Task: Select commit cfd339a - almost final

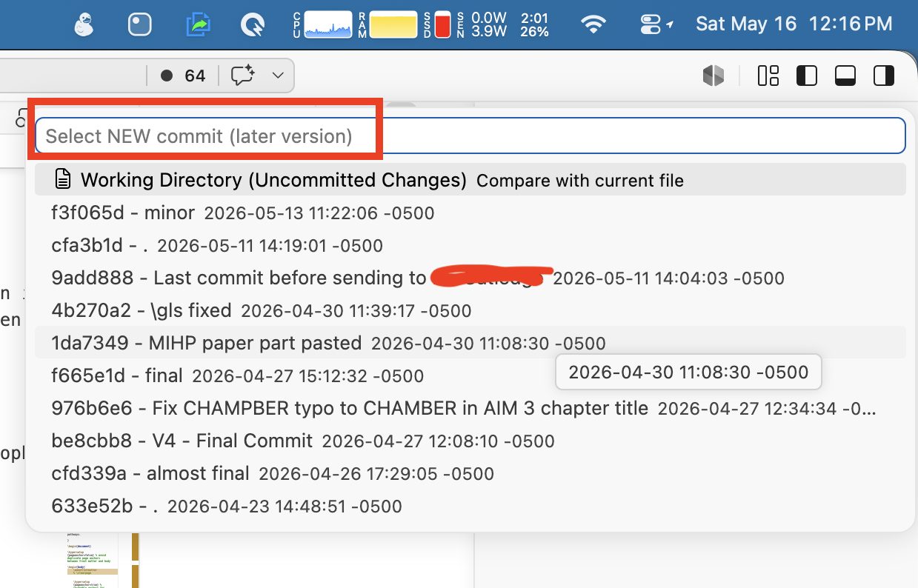Action: [470, 473]
